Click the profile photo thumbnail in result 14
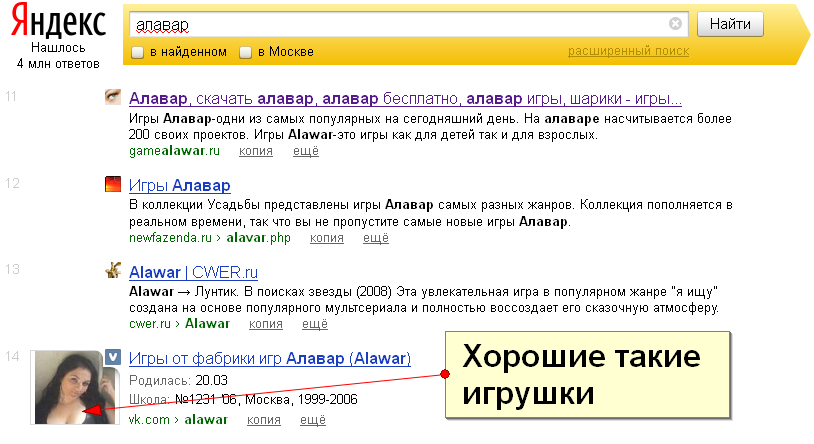This screenshot has height=444, width=814. (67, 387)
